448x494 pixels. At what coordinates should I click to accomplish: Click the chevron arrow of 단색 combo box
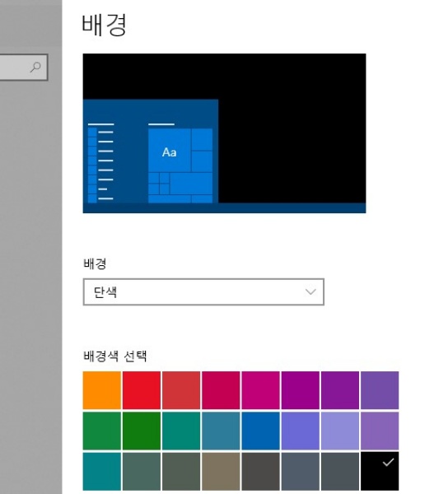click(310, 291)
